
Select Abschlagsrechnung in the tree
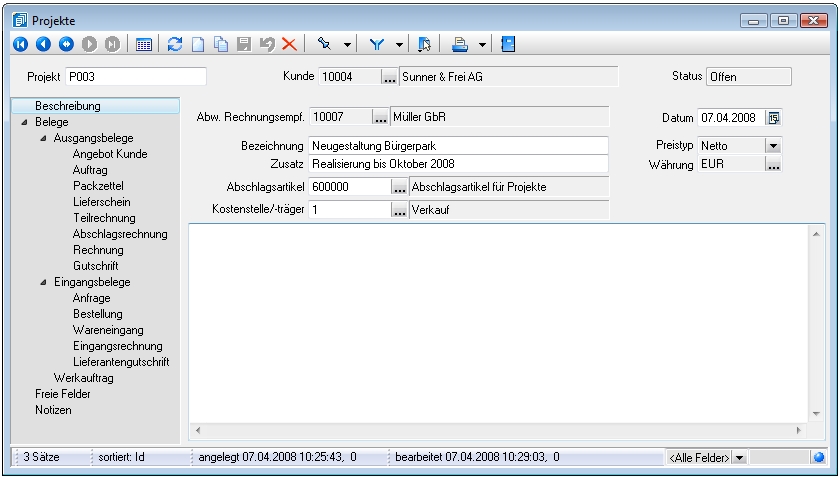120,234
